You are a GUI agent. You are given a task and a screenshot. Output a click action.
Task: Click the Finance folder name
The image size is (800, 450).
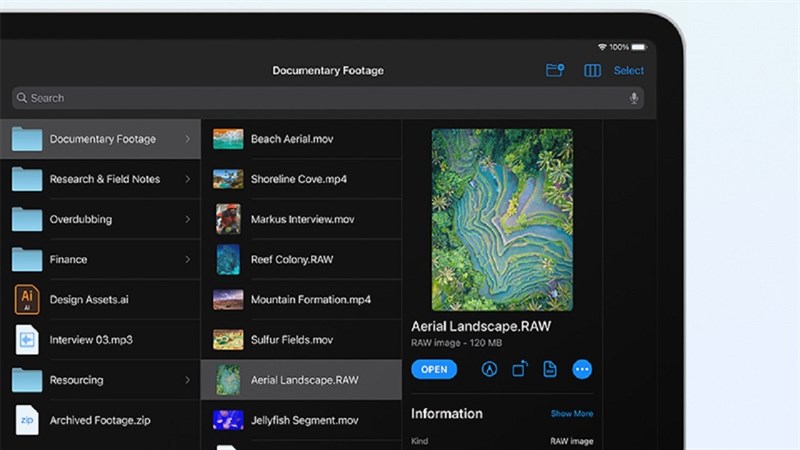(68, 259)
